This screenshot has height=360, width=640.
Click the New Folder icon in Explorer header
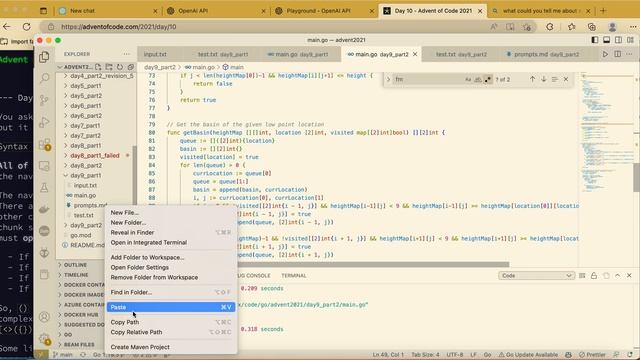pos(109,67)
